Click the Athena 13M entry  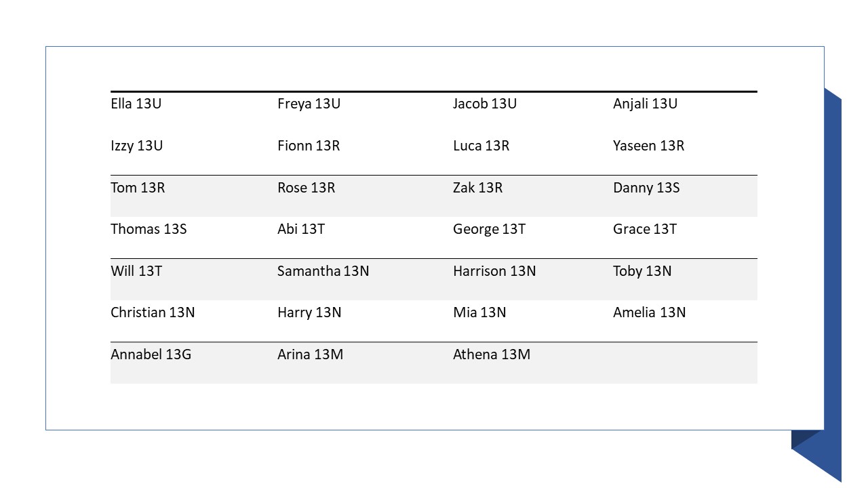click(492, 354)
